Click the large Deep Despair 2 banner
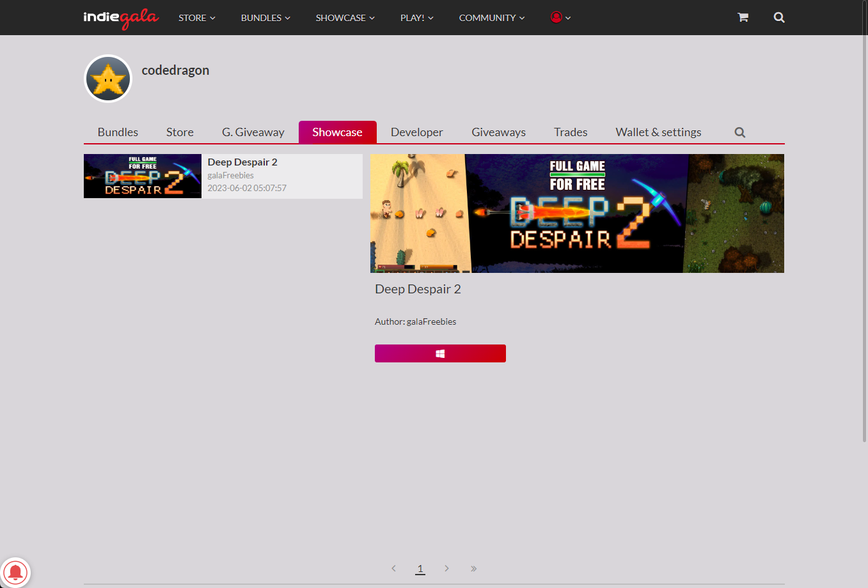The width and height of the screenshot is (868, 588). point(577,213)
